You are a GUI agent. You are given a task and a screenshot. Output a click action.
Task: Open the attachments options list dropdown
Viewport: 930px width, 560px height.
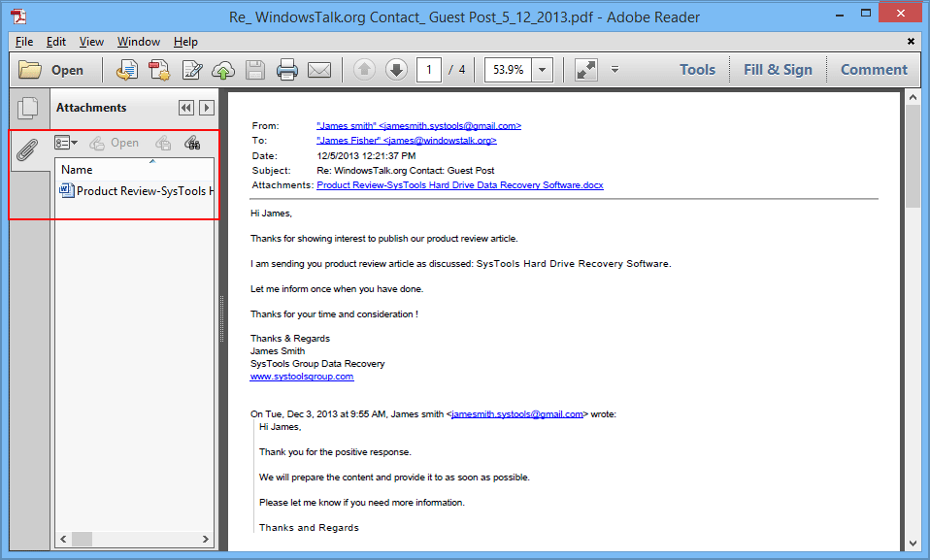click(65, 143)
